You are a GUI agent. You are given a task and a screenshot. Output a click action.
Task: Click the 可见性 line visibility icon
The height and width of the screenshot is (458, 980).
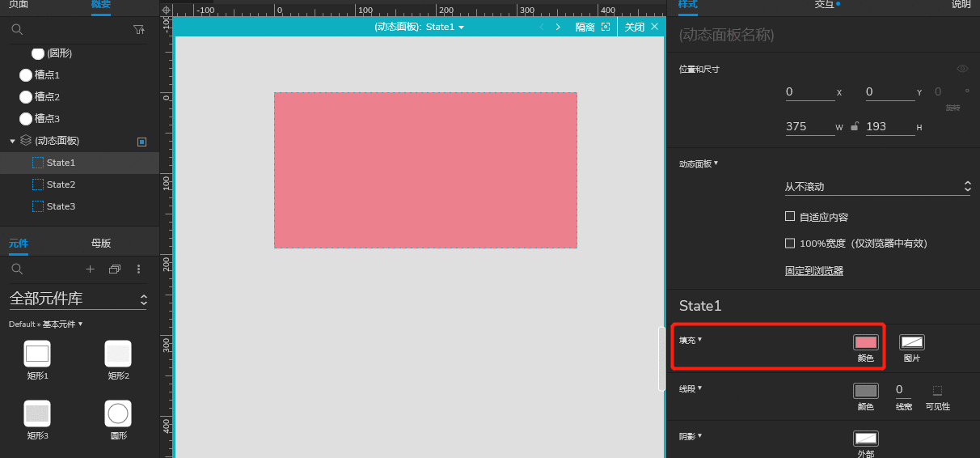(937, 390)
